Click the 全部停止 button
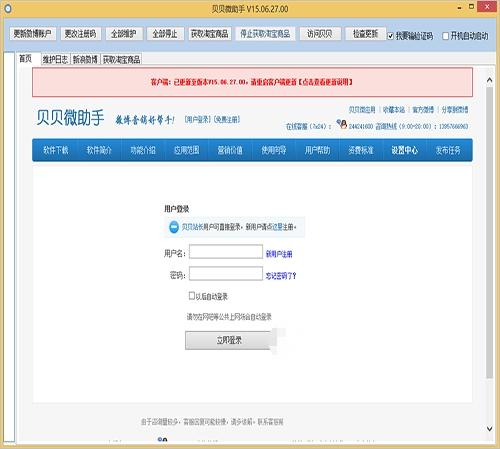Viewport: 500px width, 449px height. 165,34
